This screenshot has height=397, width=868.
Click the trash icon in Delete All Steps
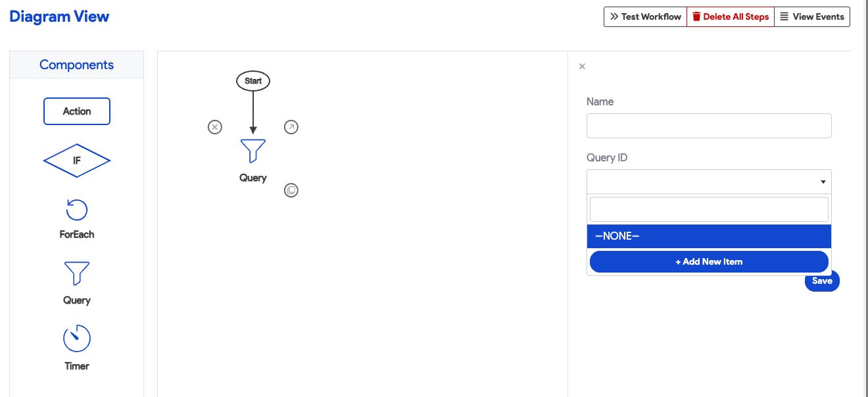click(696, 16)
